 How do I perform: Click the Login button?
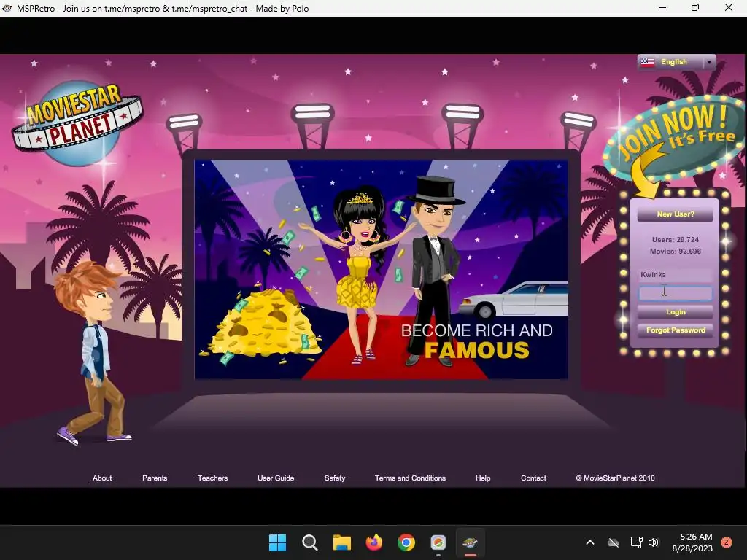[675, 312]
